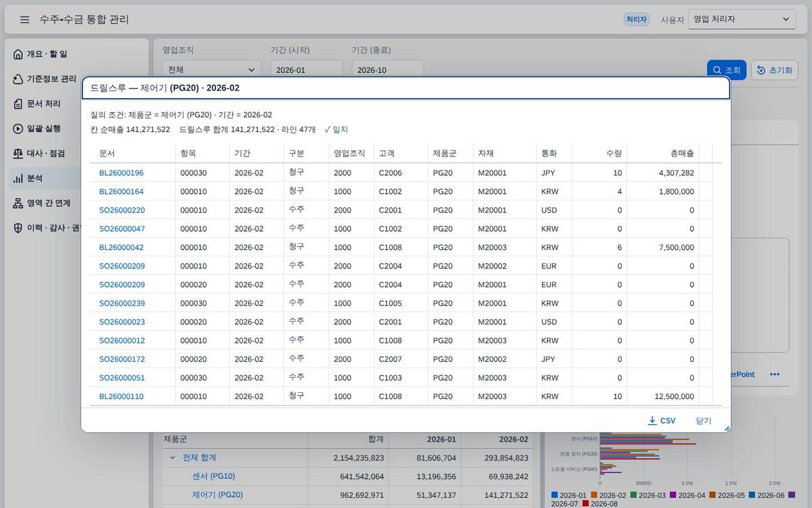Open 센서 (PG10) link in pivot table
Image resolution: width=812 pixels, height=508 pixels.
tap(214, 476)
